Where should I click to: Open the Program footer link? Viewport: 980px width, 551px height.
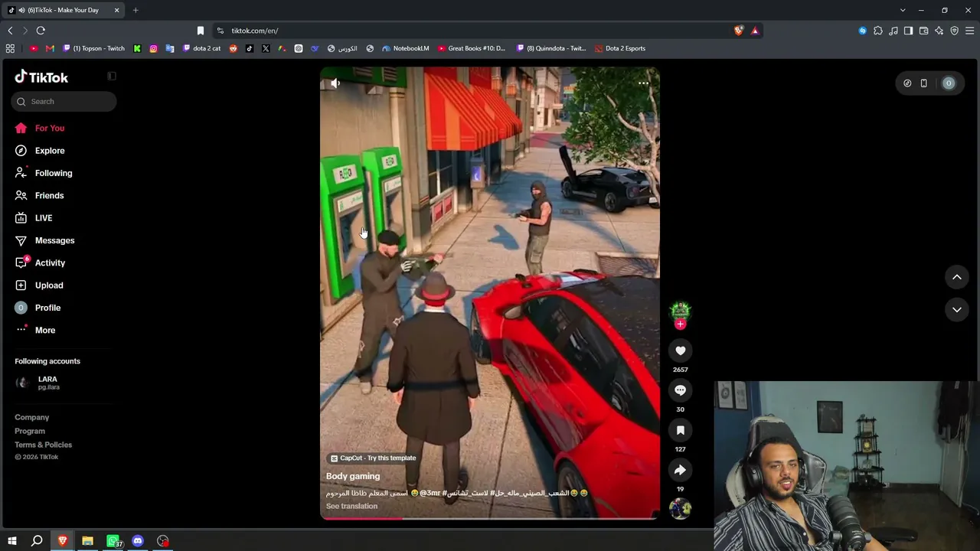pyautogui.click(x=30, y=431)
